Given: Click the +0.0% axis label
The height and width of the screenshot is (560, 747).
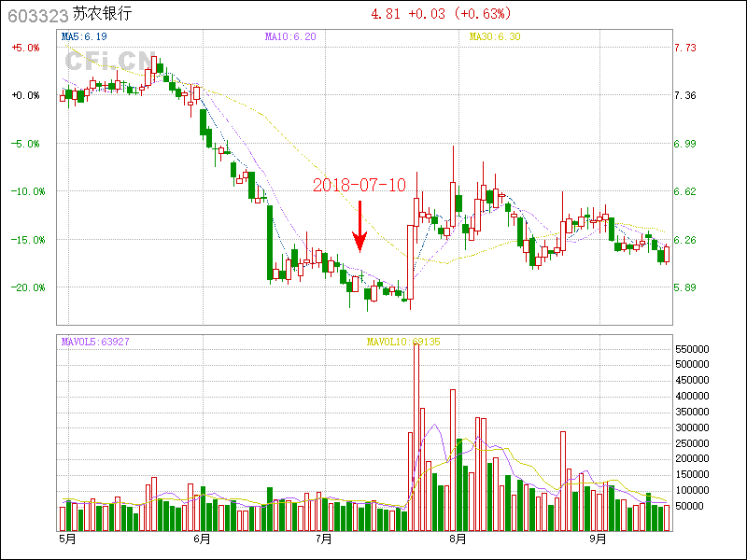Looking at the screenshot, I should (26, 95).
